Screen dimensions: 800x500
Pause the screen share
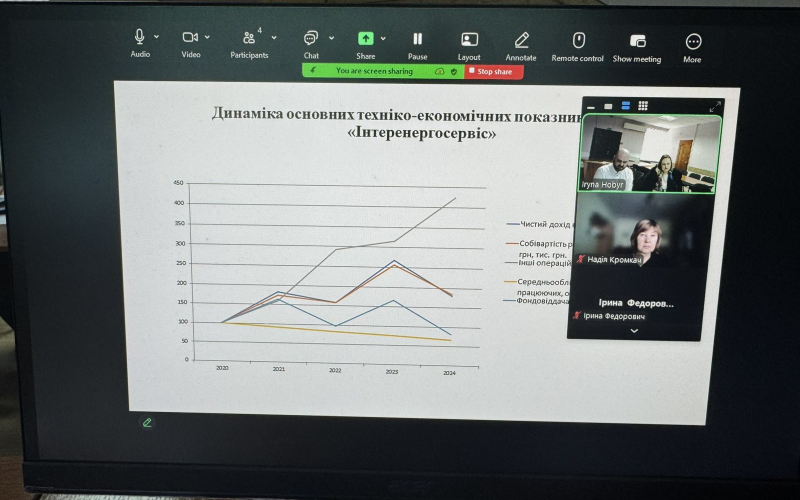click(x=417, y=39)
